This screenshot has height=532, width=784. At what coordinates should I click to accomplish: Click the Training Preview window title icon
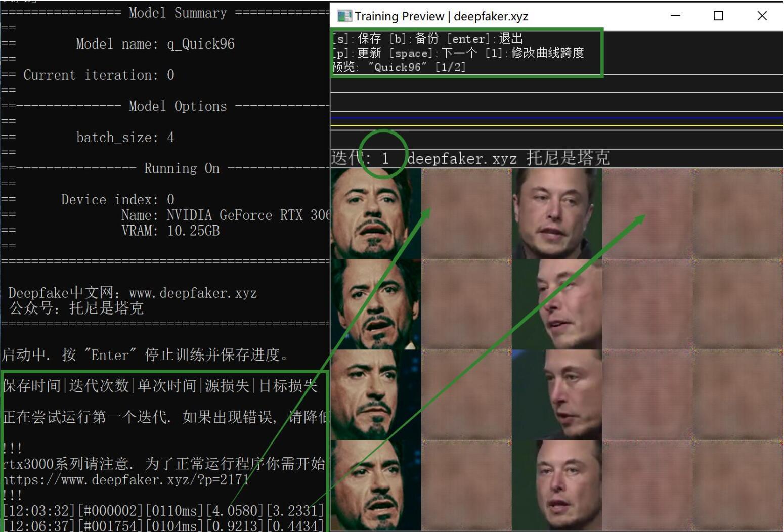344,16
